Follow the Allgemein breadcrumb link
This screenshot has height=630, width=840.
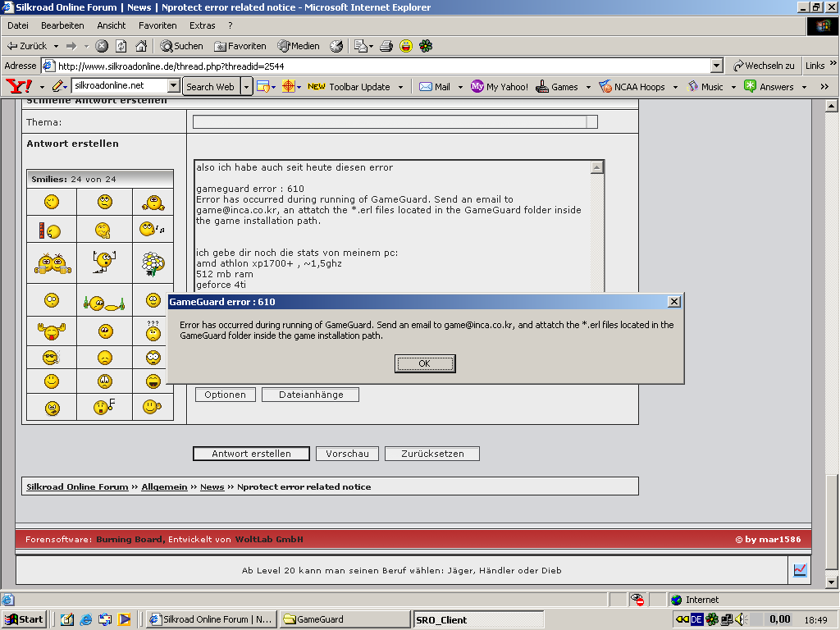[164, 486]
